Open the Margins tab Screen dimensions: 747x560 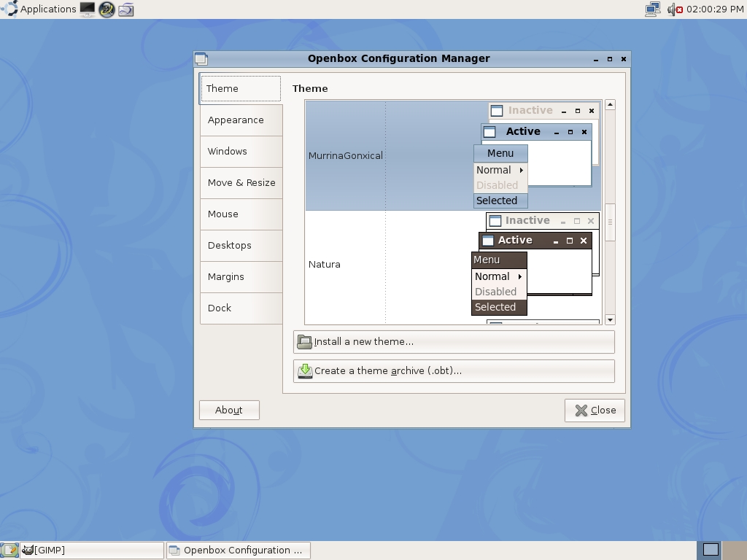click(241, 277)
